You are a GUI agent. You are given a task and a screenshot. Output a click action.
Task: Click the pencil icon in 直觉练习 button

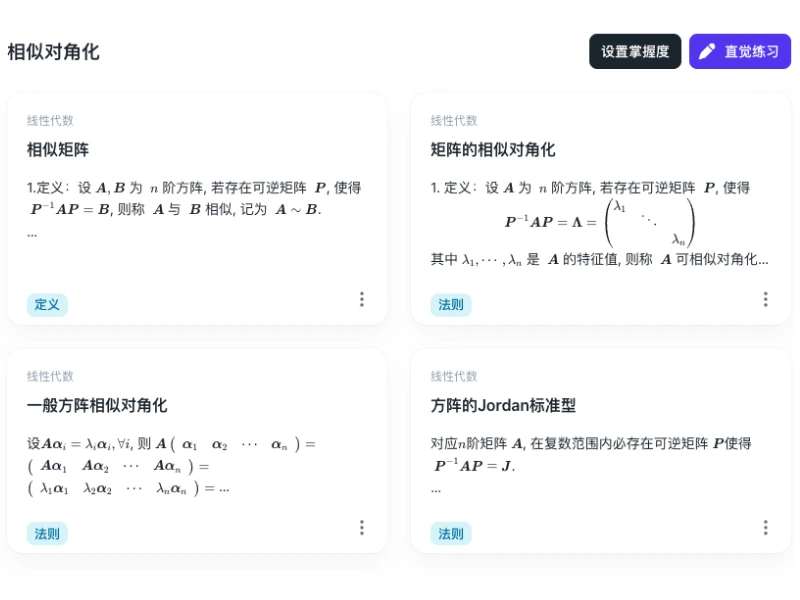[x=707, y=51]
